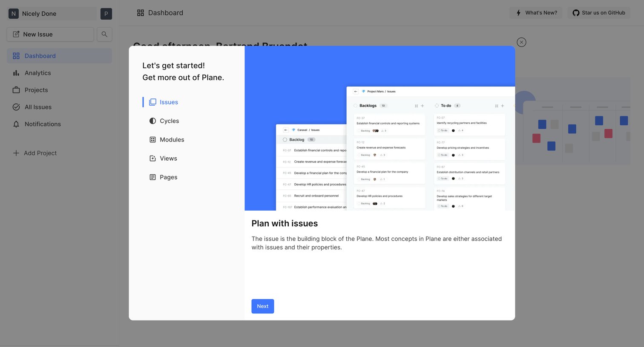The image size is (644, 347).
Task: Select the Cycles tour step
Action: pos(164,121)
